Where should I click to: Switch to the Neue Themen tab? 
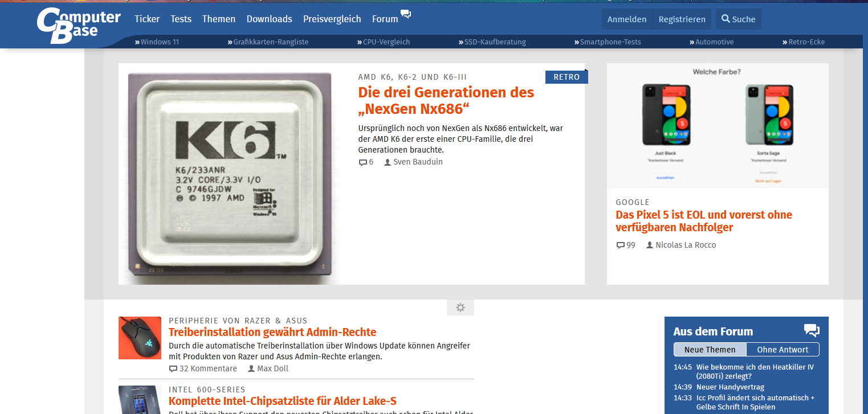pos(710,350)
